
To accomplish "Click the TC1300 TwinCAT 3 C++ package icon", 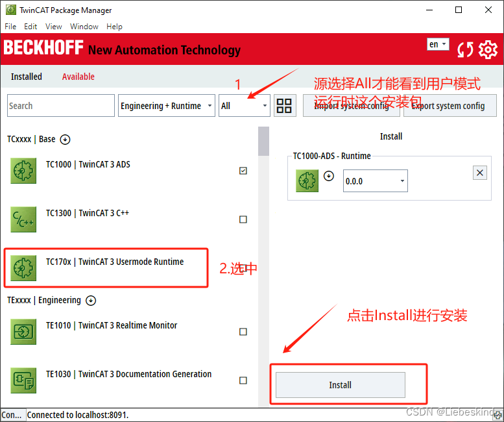I will (x=23, y=219).
